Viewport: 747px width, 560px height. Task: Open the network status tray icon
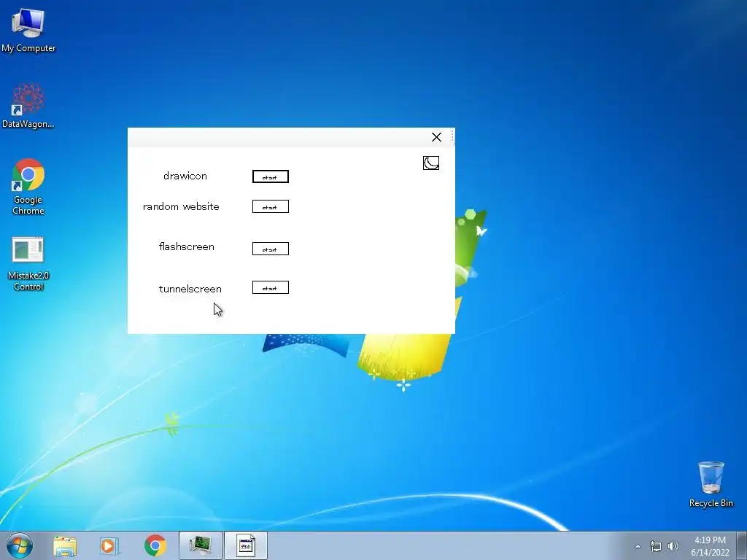[x=656, y=546]
